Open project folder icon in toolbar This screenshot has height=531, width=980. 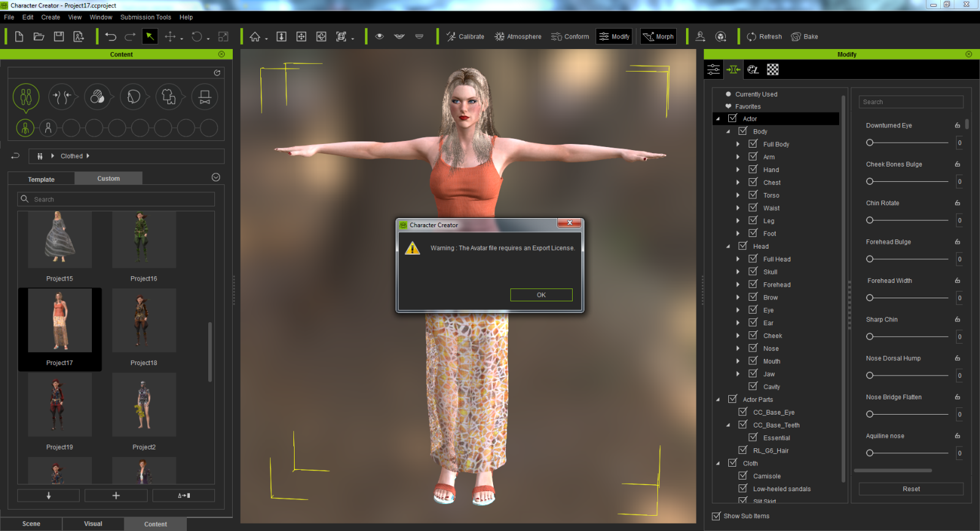(x=39, y=37)
